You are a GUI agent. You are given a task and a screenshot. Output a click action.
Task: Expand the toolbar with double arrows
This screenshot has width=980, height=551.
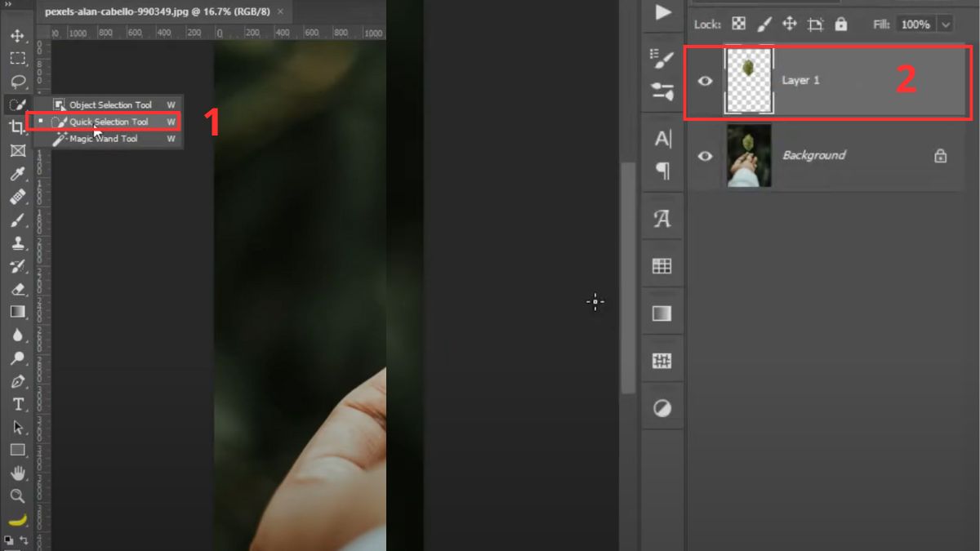coord(10,4)
